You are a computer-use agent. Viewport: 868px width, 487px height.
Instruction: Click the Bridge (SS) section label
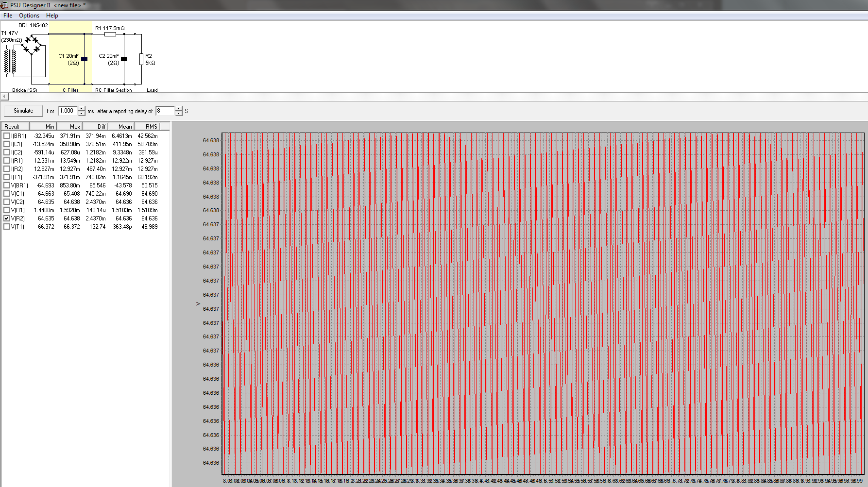25,90
